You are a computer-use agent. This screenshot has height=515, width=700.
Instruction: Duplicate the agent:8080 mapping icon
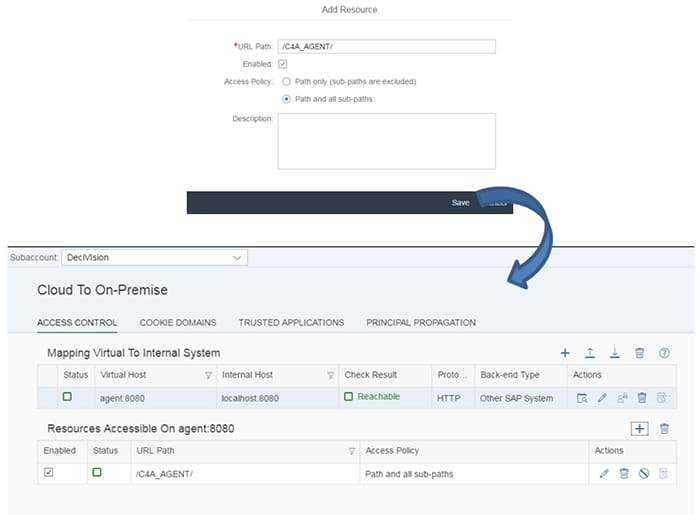(x=622, y=398)
